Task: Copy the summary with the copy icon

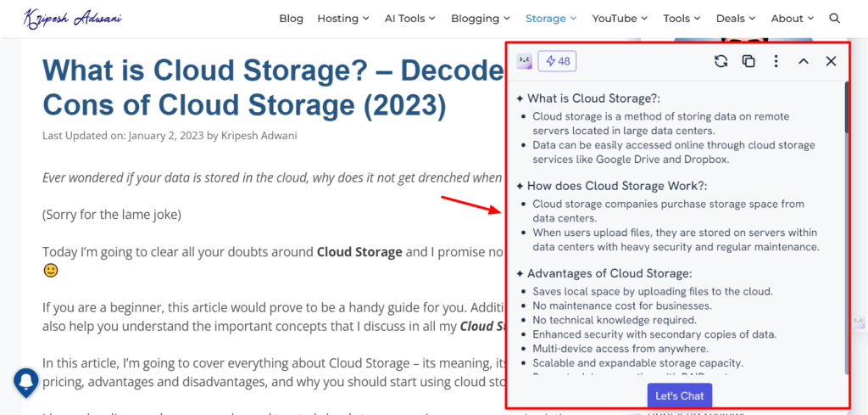Action: 748,61
